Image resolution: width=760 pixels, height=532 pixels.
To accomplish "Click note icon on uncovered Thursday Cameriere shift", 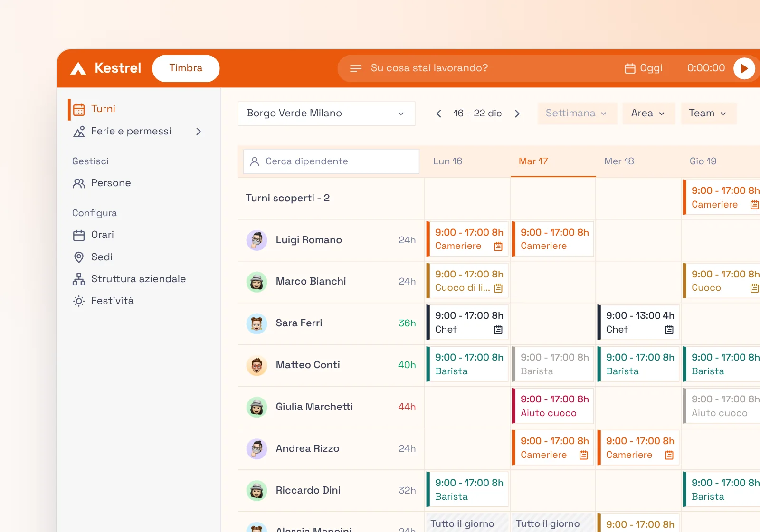I will (x=754, y=205).
